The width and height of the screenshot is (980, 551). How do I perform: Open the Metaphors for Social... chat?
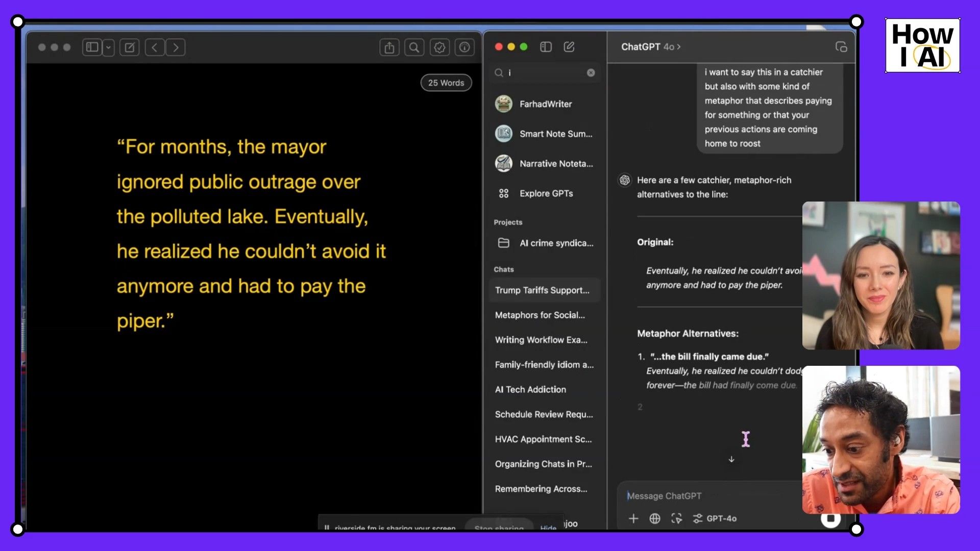[544, 315]
